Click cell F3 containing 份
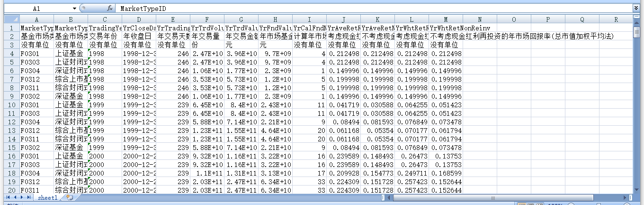 pos(207,45)
